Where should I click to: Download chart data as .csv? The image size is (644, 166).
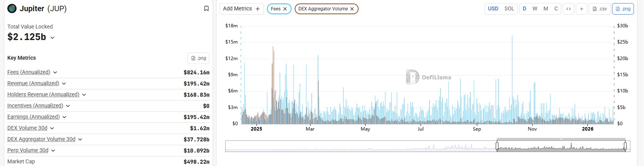pyautogui.click(x=600, y=9)
